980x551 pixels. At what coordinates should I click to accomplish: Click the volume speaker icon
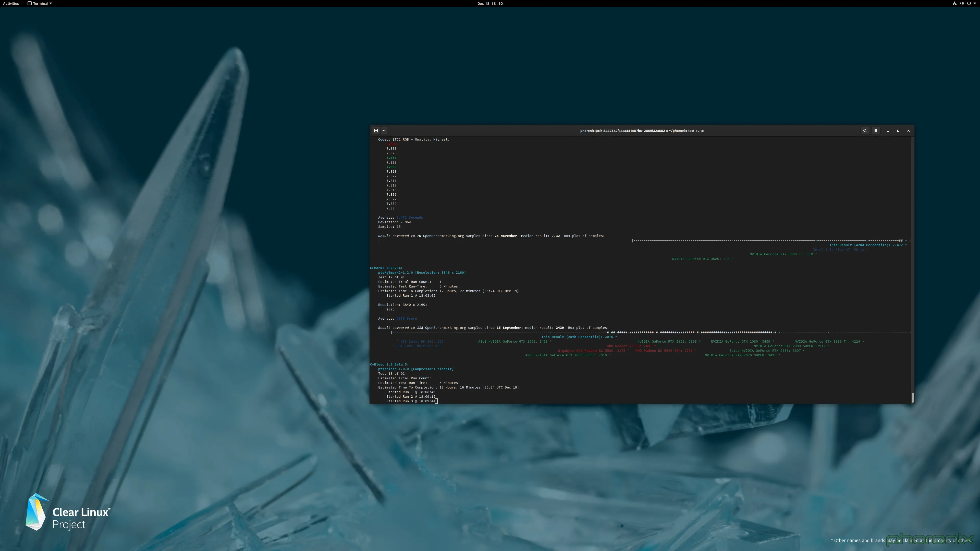coord(961,3)
